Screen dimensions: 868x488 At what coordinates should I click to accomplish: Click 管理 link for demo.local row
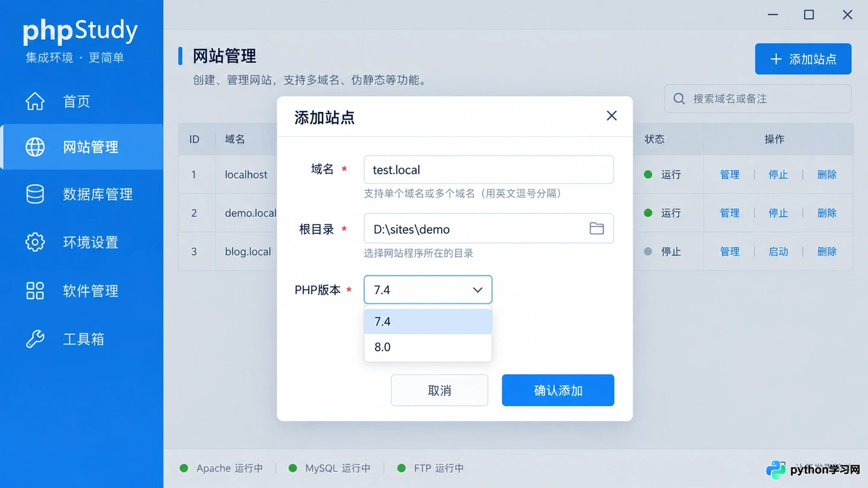[730, 213]
